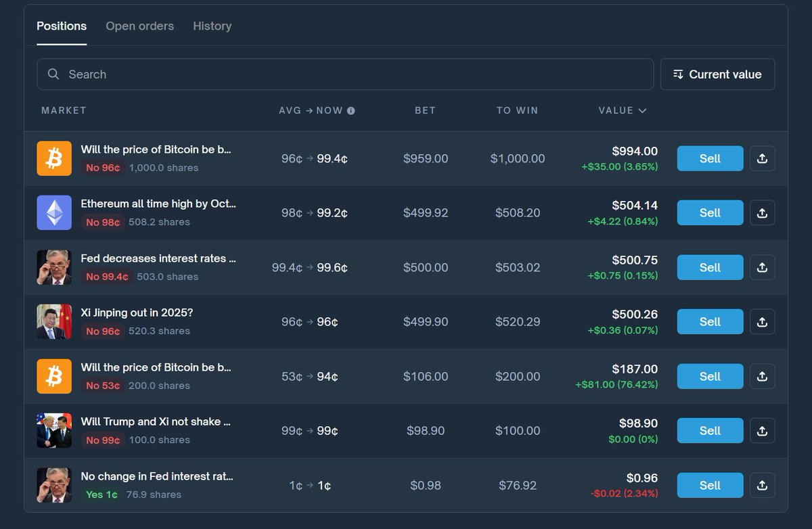Open the 'No change in Fed interest rat...' market
The image size is (812, 529).
pos(157,476)
